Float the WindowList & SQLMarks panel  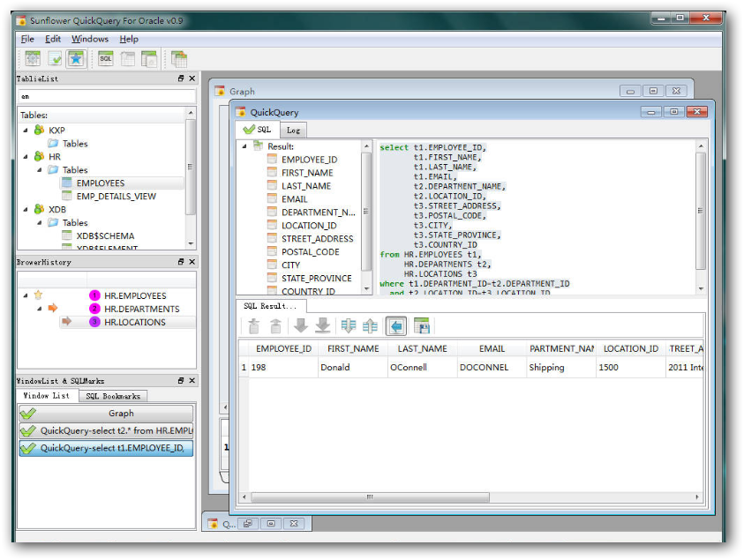coord(181,380)
